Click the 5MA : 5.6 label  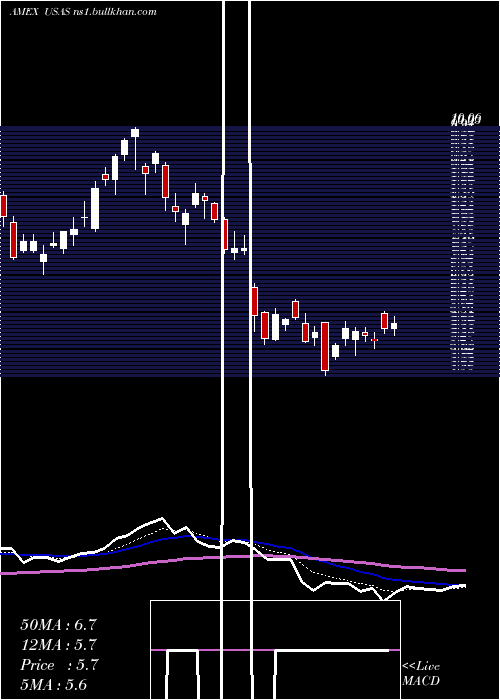(x=54, y=684)
